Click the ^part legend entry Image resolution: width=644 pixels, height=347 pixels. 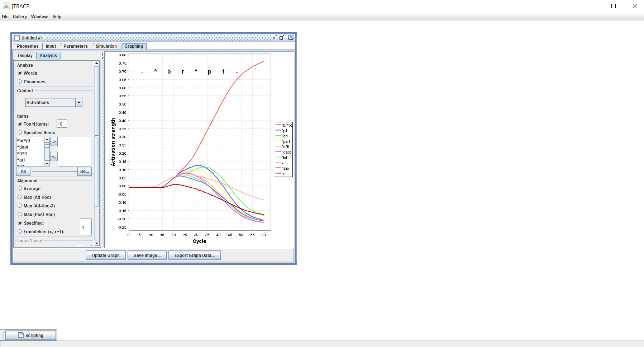(x=283, y=141)
